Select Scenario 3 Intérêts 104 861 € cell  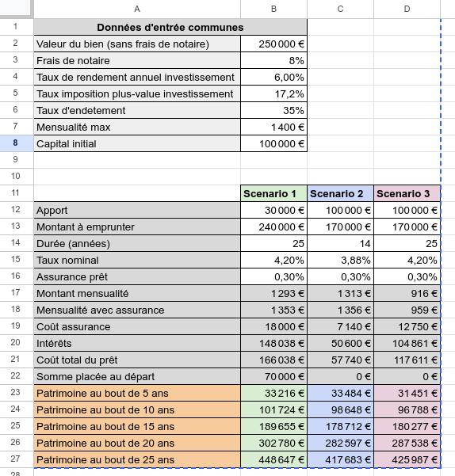pyautogui.click(x=407, y=344)
